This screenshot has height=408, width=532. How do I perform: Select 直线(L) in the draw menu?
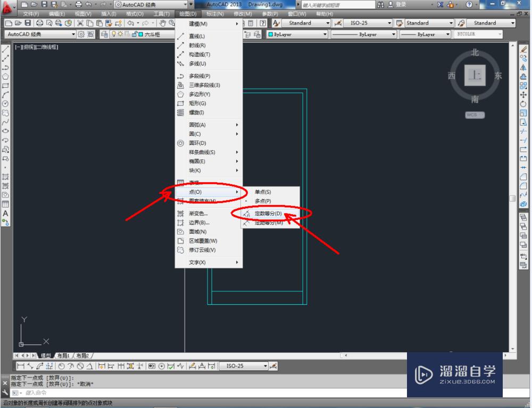[209, 36]
